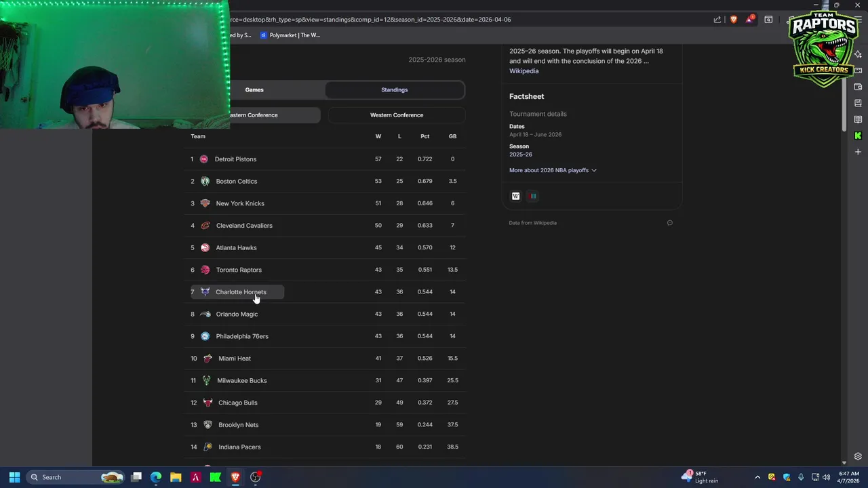868x488 pixels.
Task: Open New York Knicks team link
Action: [240, 203]
